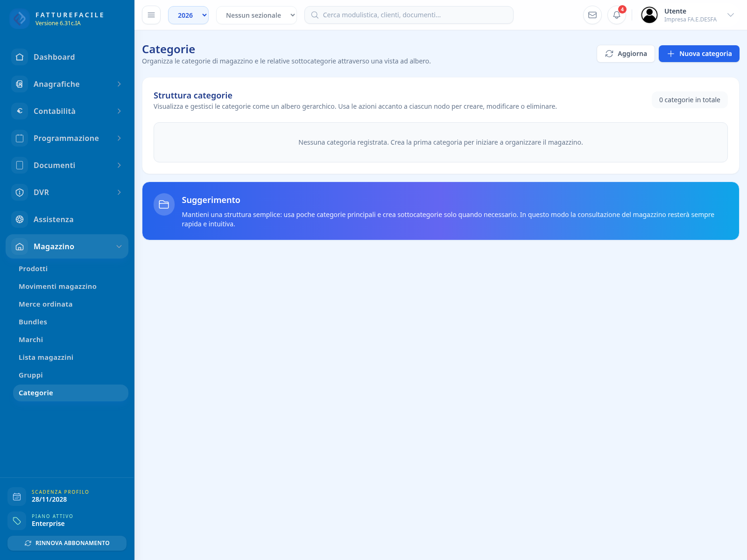
Task: Click the Piano attivo tag icon
Action: pyautogui.click(x=17, y=521)
